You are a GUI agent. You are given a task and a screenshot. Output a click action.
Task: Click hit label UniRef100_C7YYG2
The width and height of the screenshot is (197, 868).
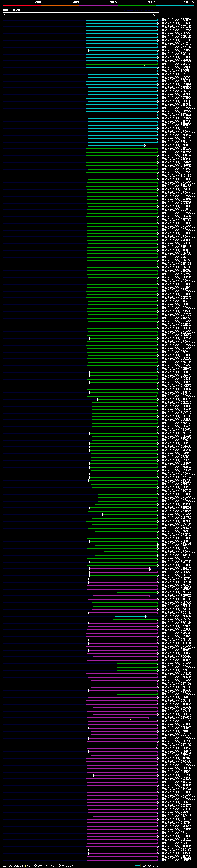pos(177,478)
